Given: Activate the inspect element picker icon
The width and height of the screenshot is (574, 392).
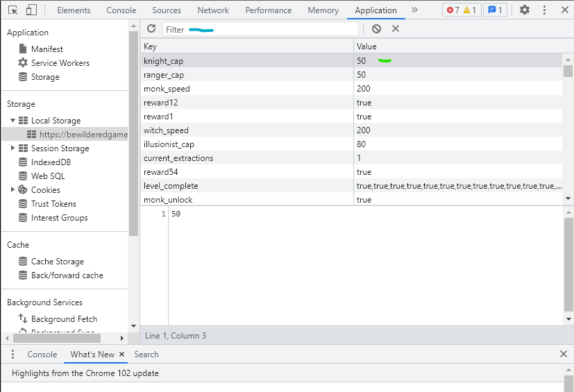Looking at the screenshot, I should click(x=12, y=10).
